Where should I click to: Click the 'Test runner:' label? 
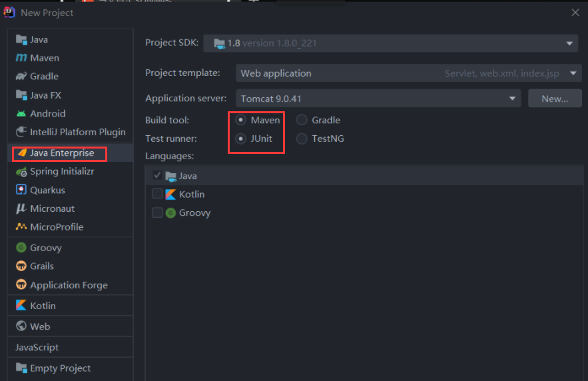171,139
